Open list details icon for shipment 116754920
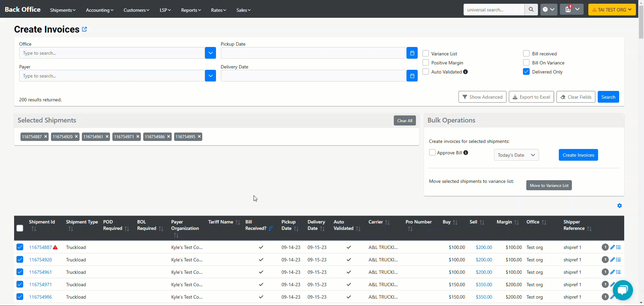This screenshot has width=644, height=306. pos(619,260)
